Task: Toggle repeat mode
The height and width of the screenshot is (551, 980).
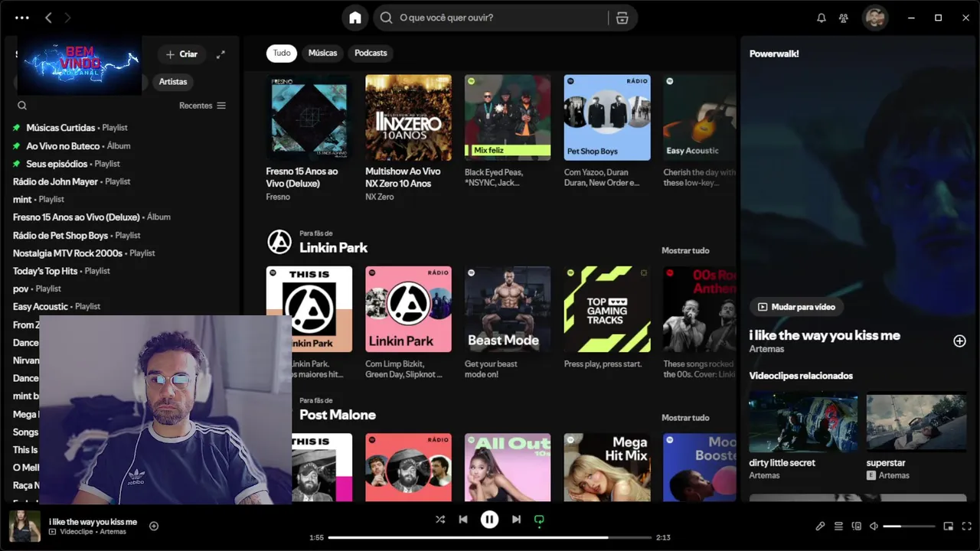Action: [x=539, y=520]
